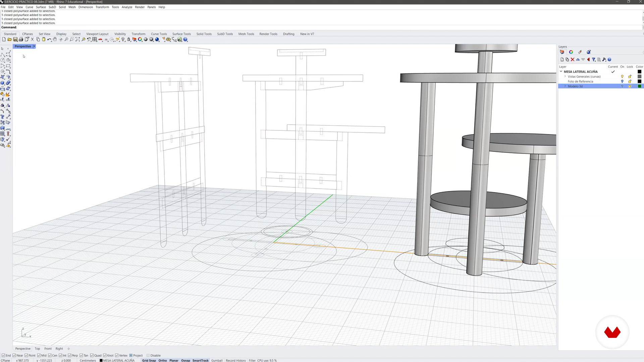Click SmartTrack in status bar

pyautogui.click(x=200, y=360)
